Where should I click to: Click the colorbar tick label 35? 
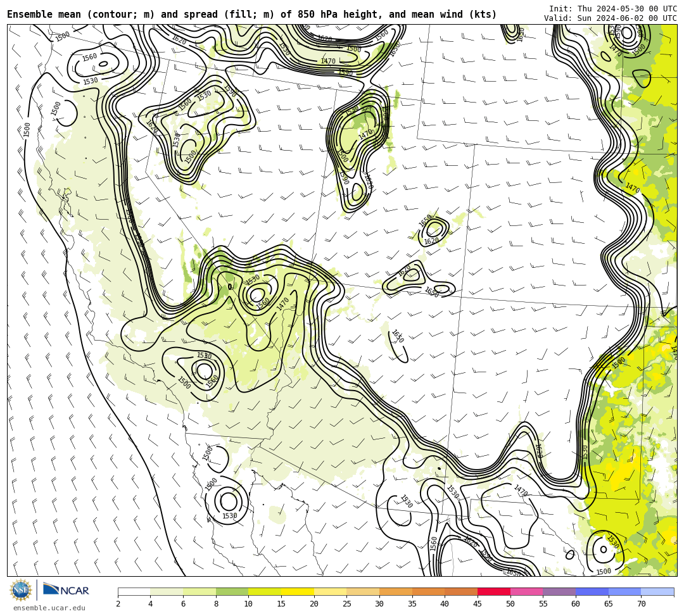[412, 604]
